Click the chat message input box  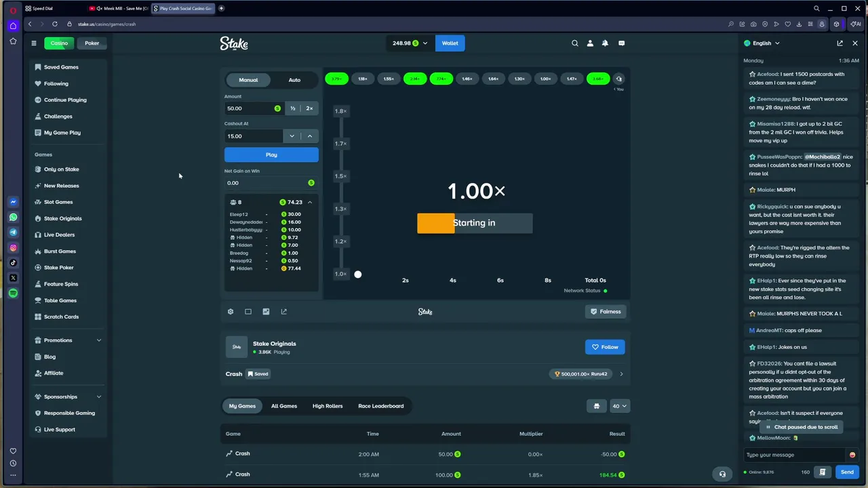[x=794, y=455]
